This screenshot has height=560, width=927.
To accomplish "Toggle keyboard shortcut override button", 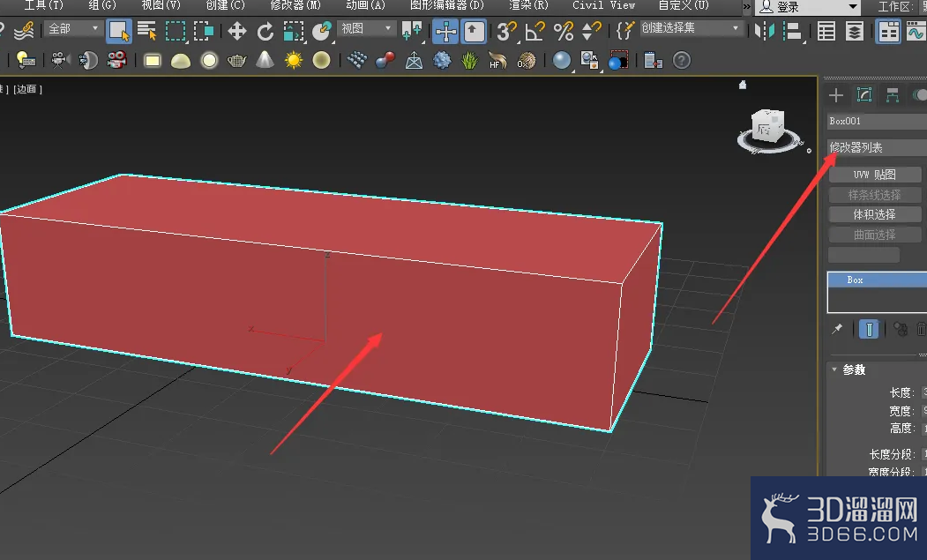I will pos(474,31).
